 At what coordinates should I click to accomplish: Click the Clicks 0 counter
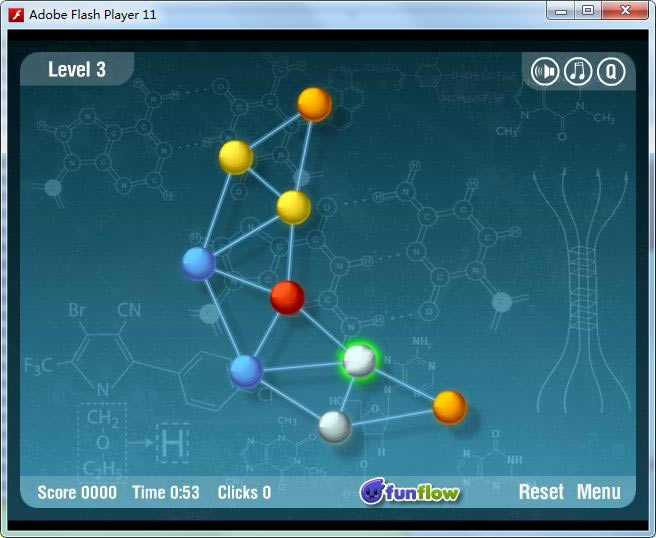[x=244, y=492]
